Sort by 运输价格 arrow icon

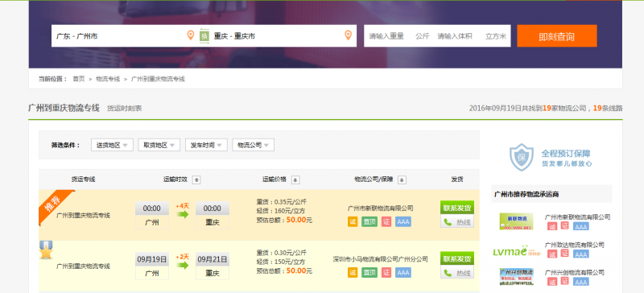pos(295,180)
